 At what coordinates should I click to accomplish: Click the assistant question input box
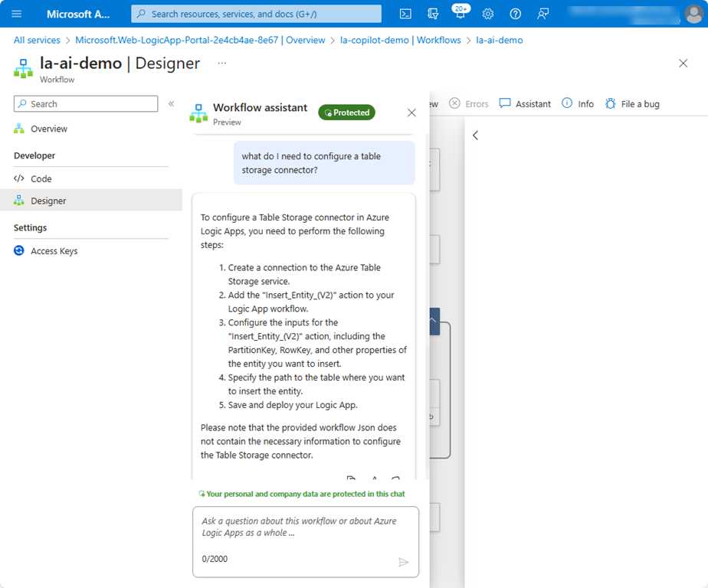pyautogui.click(x=305, y=527)
